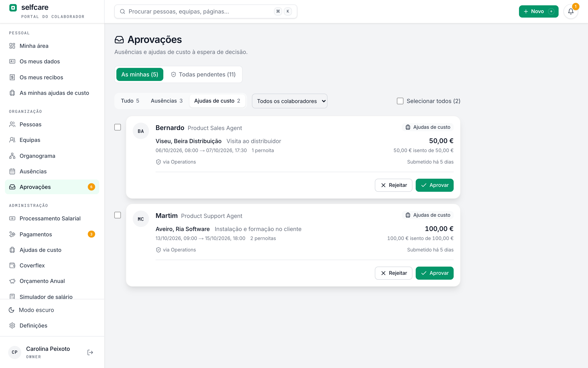Reject Bernardo's Viseu expense
This screenshot has width=588, height=368.
(393, 185)
